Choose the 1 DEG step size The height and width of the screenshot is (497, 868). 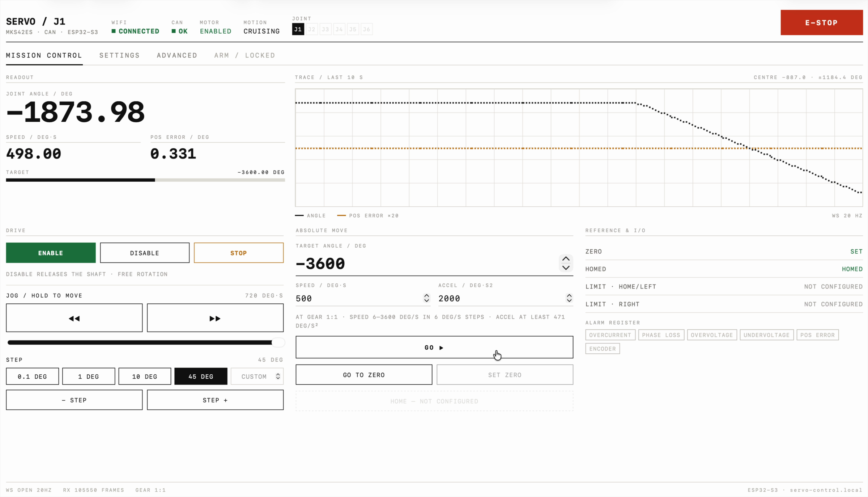[89, 376]
